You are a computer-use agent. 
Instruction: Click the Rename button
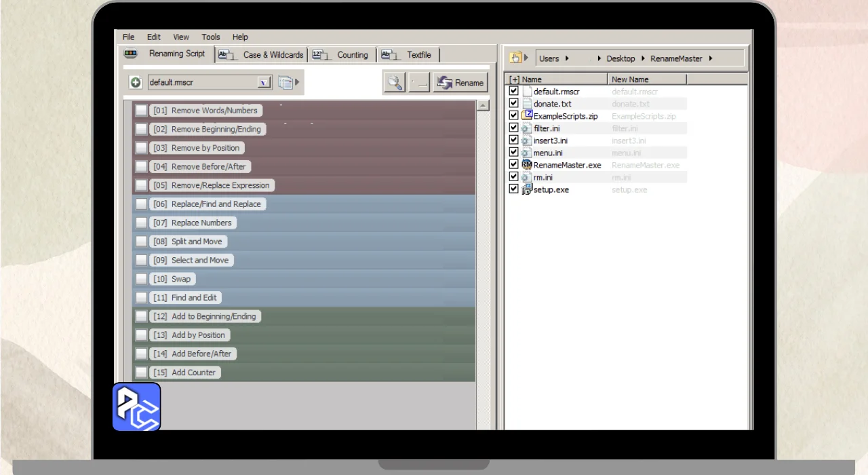coord(460,83)
